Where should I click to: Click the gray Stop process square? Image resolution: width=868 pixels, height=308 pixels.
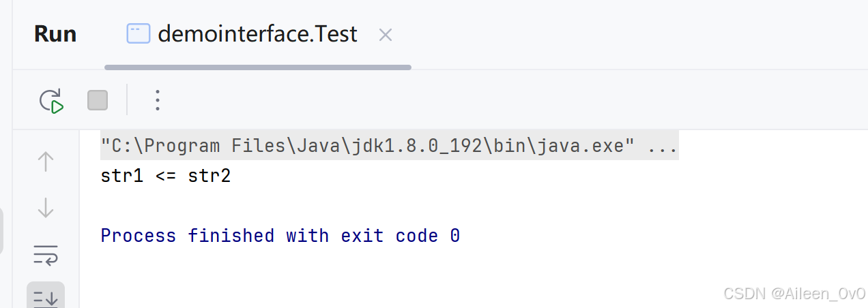(x=98, y=100)
